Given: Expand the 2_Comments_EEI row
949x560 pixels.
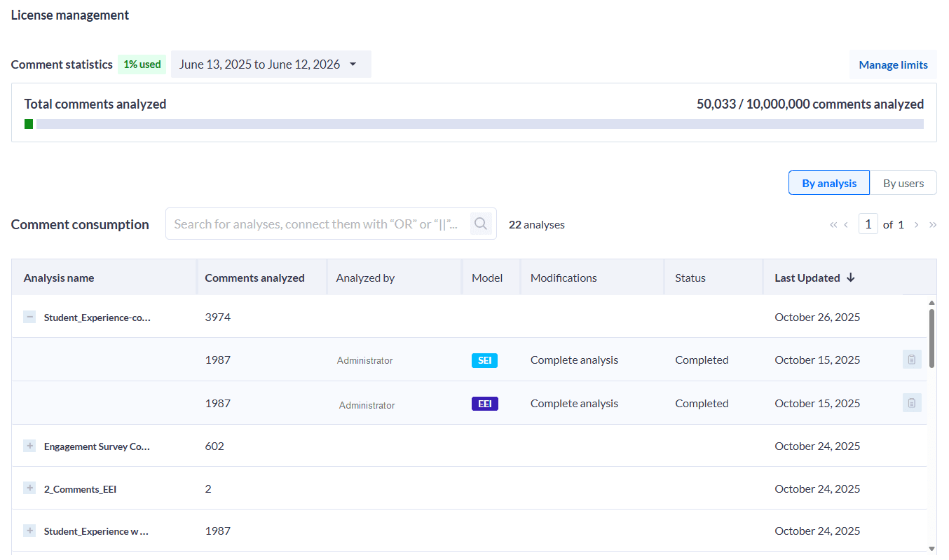Looking at the screenshot, I should pyautogui.click(x=29, y=489).
